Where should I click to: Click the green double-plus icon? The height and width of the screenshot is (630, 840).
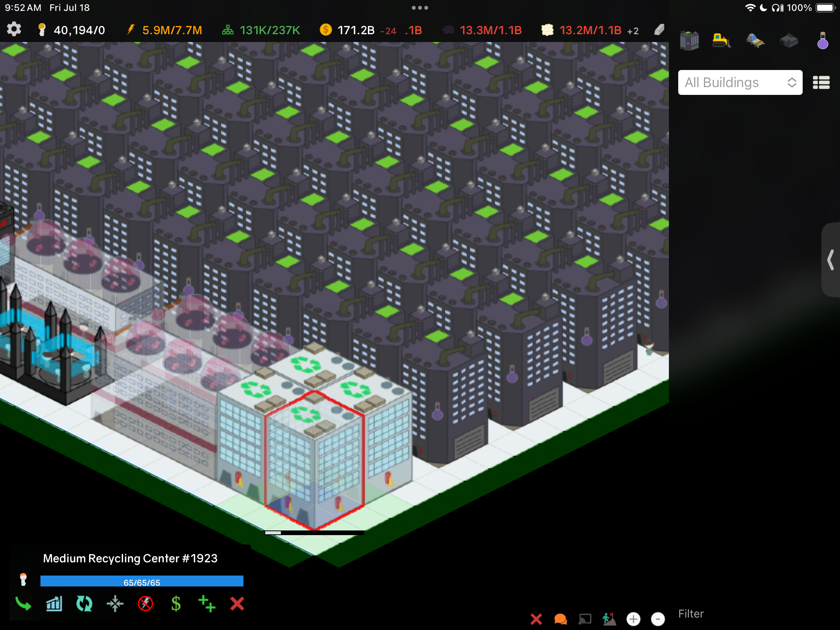click(x=206, y=604)
